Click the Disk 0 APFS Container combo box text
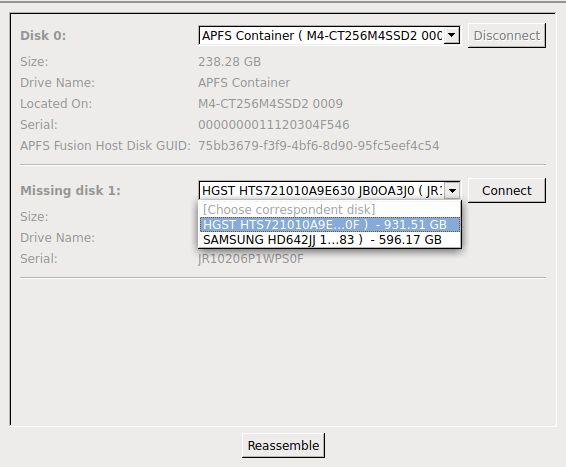The width and height of the screenshot is (566, 467). coord(322,35)
